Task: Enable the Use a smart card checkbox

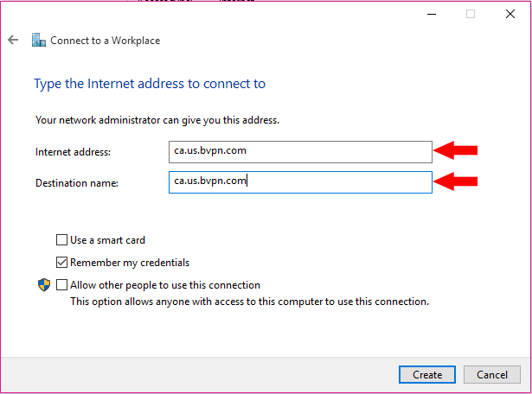Action: click(x=61, y=240)
